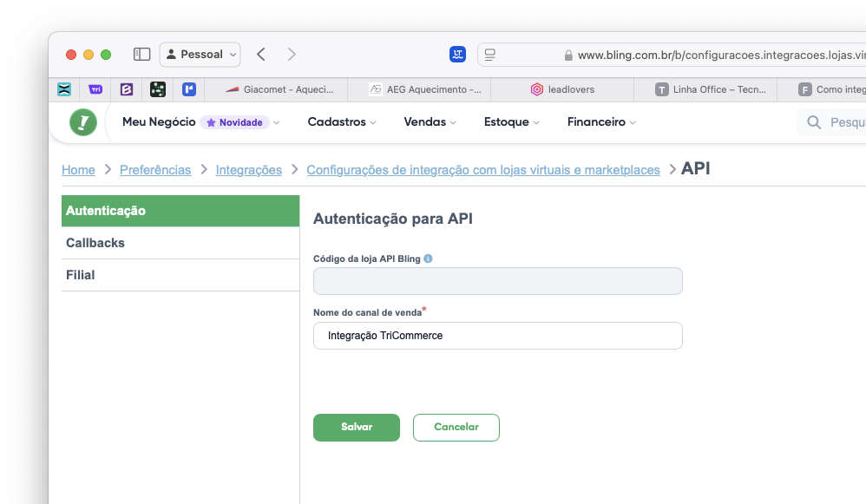The height and width of the screenshot is (504, 866).
Task: Open the first pinned teal tab
Action: coord(64,89)
